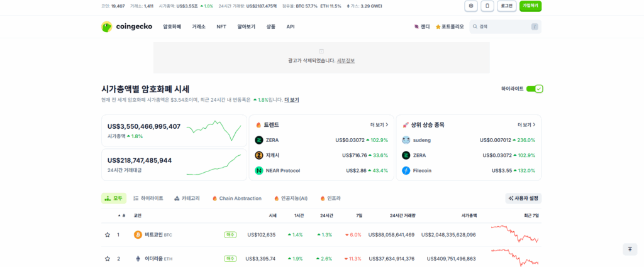Click Ethereum's 7-day price chart
The width and height of the screenshot is (644, 267).
pyautogui.click(x=514, y=257)
